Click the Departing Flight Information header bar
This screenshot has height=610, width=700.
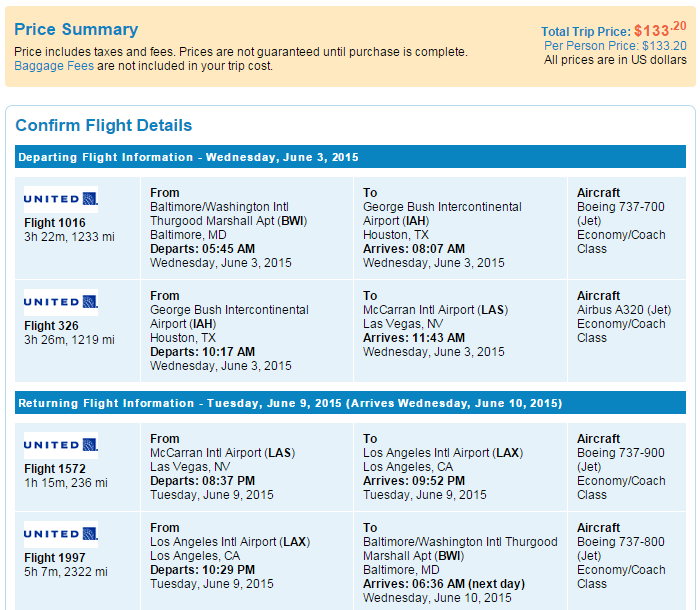point(350,157)
